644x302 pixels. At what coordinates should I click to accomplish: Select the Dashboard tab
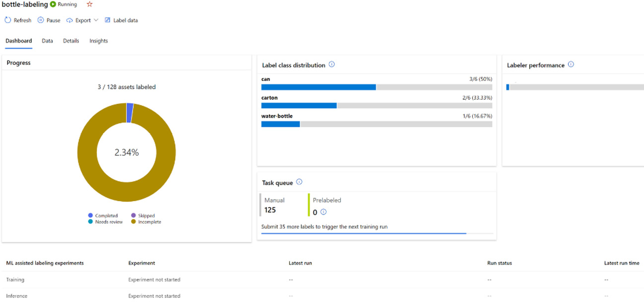[x=19, y=41]
